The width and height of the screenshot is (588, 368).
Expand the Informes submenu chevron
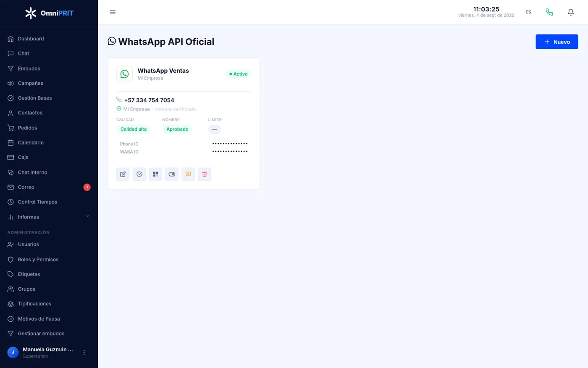tap(88, 216)
